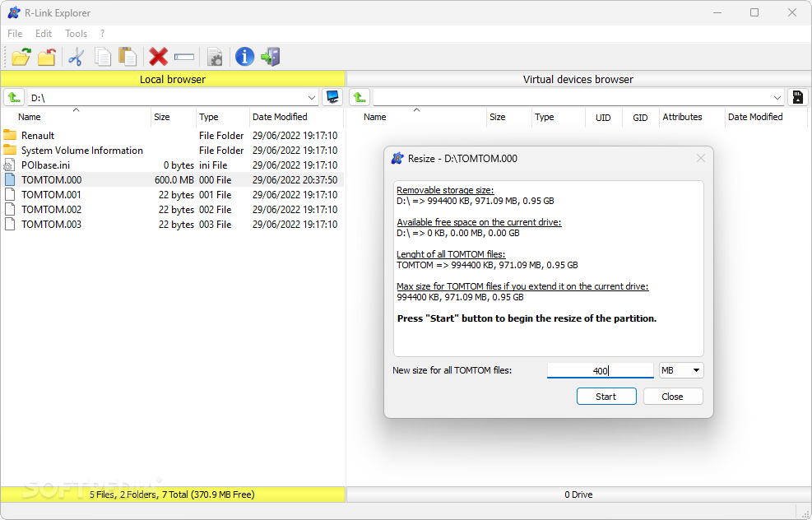The image size is (812, 520).
Task: Close the Resize dialog with X
Action: [701, 158]
